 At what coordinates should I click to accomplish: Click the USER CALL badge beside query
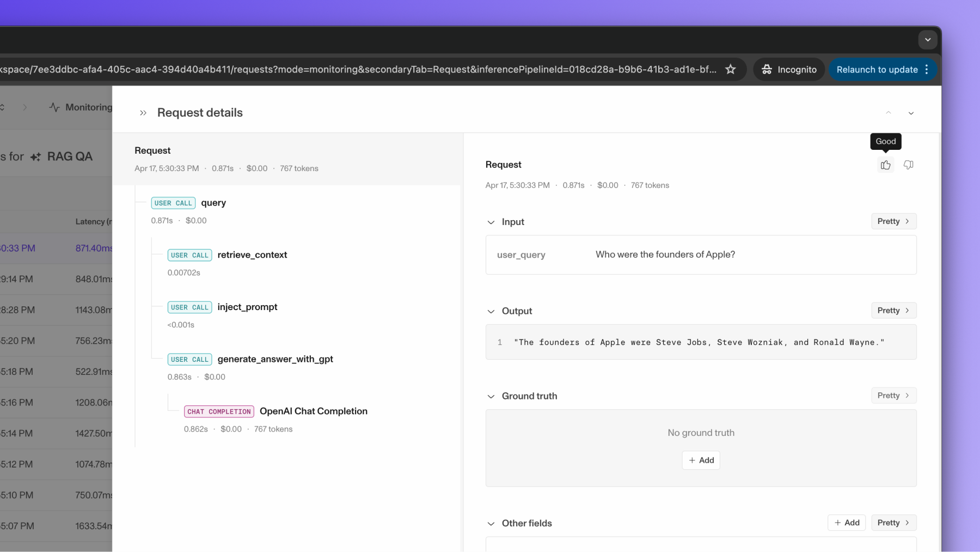coord(173,203)
